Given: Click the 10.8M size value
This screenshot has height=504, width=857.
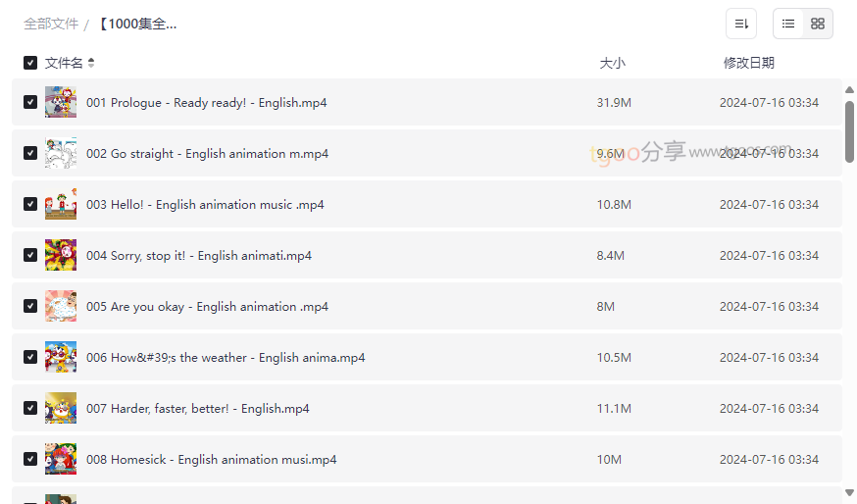Looking at the screenshot, I should [x=614, y=204].
